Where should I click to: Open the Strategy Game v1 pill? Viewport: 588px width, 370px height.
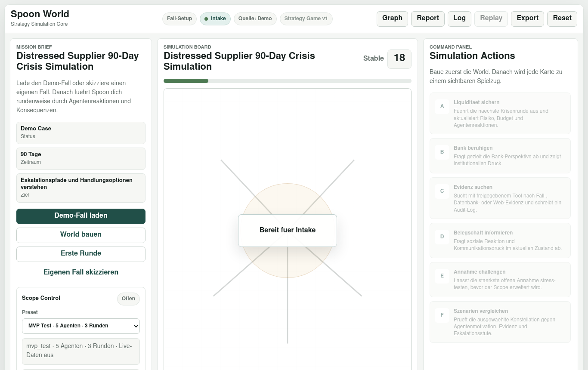[x=306, y=19]
